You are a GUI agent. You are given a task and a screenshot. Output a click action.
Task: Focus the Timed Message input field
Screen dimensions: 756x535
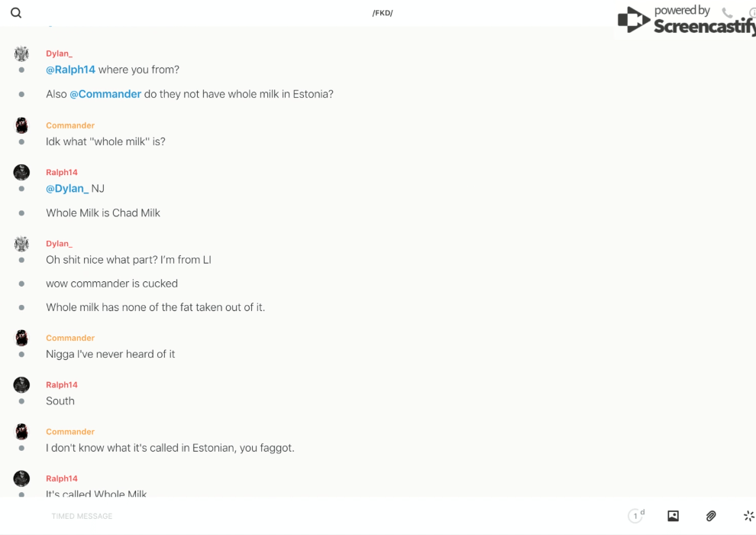[305, 516]
